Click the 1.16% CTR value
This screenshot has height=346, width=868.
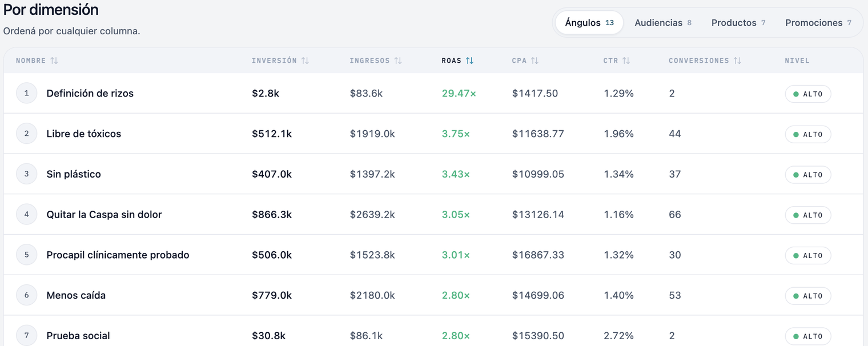click(618, 215)
